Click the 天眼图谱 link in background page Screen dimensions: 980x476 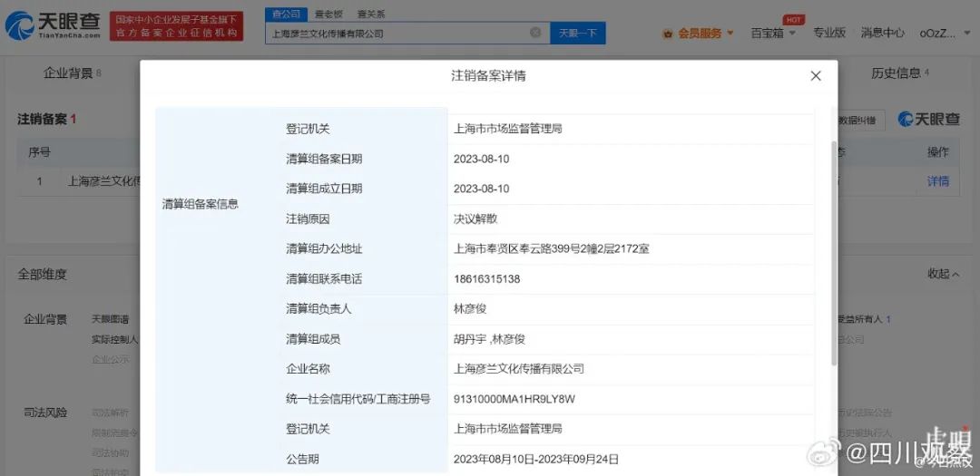(x=110, y=319)
